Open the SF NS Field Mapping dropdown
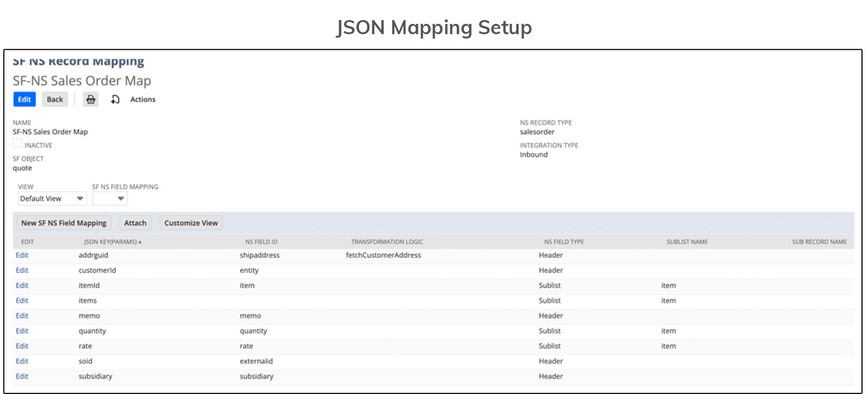 [x=110, y=199]
